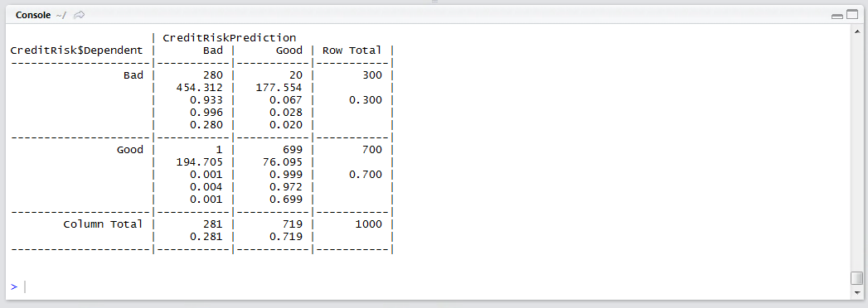Minimize the Console pane
This screenshot has width=868, height=308.
837,16
